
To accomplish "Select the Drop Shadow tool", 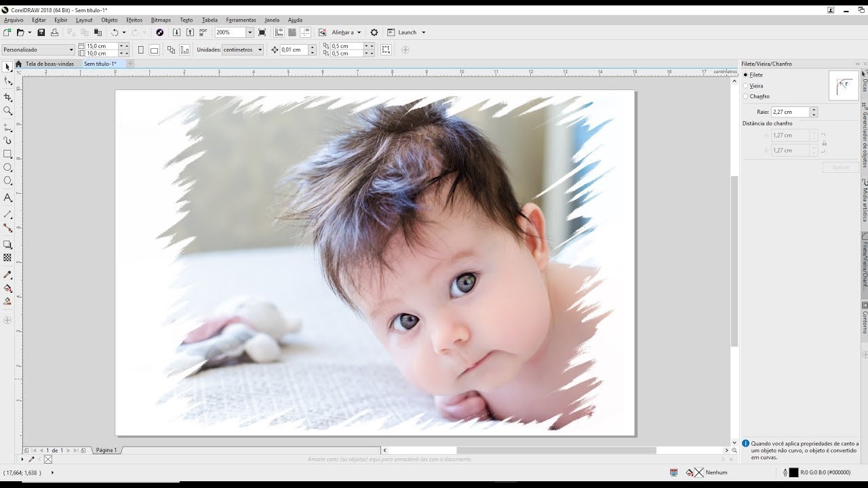I will (7, 245).
